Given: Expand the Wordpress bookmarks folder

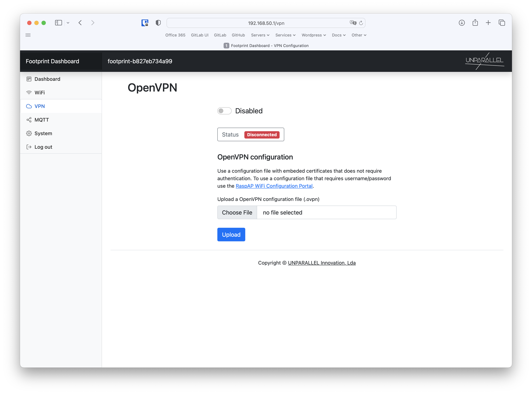Looking at the screenshot, I should pyautogui.click(x=314, y=35).
